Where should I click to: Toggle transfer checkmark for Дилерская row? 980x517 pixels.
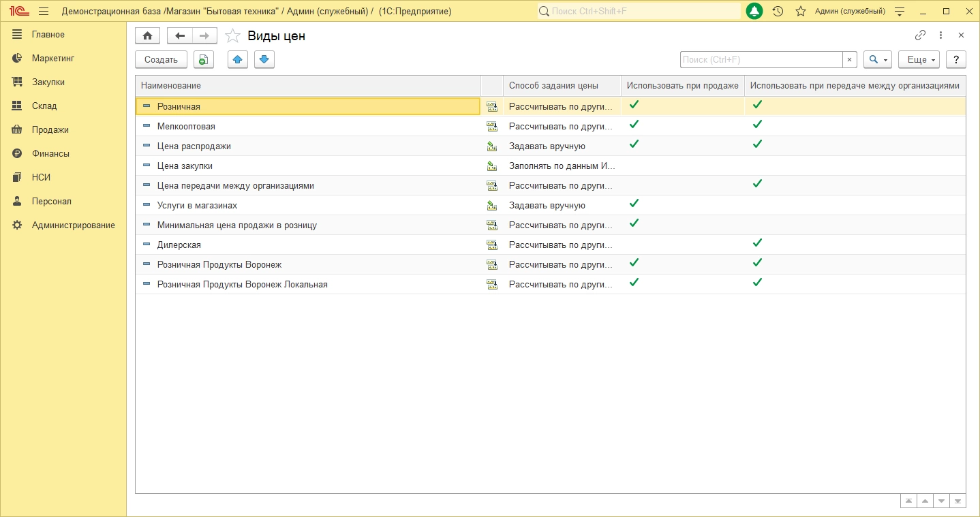coord(756,243)
